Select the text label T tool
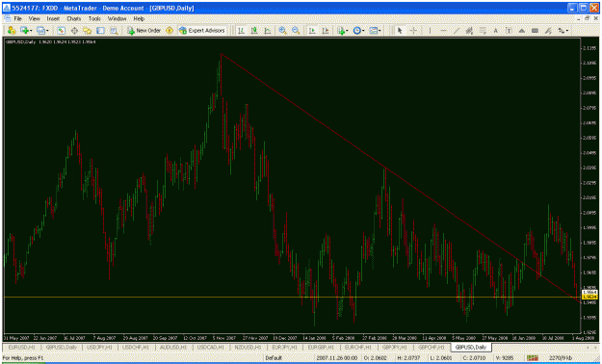 click(509, 31)
